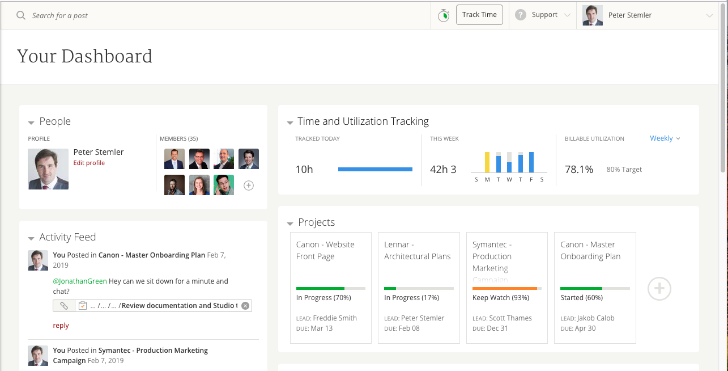Click lead name Scott Thames
This screenshot has width=728, height=371.
pos(510,318)
